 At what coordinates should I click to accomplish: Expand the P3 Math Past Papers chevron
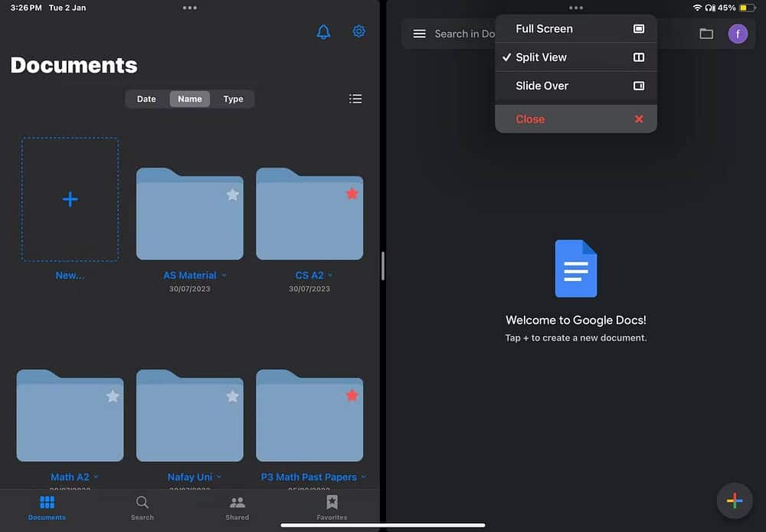363,476
